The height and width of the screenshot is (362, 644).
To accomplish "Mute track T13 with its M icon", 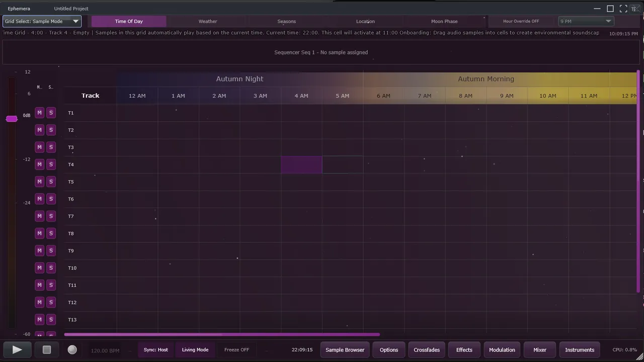I will (x=39, y=319).
